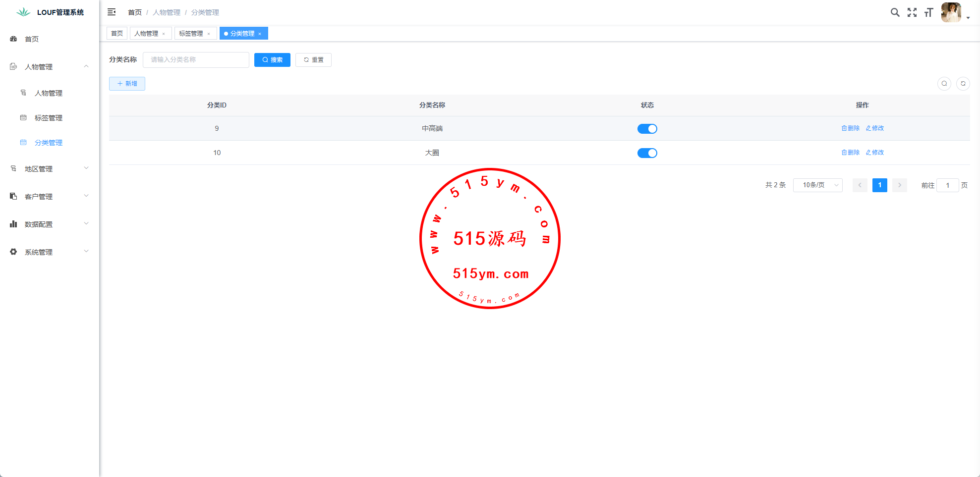Enter fullscreen mode via expand icon
The height and width of the screenshot is (477, 980).
coord(912,12)
